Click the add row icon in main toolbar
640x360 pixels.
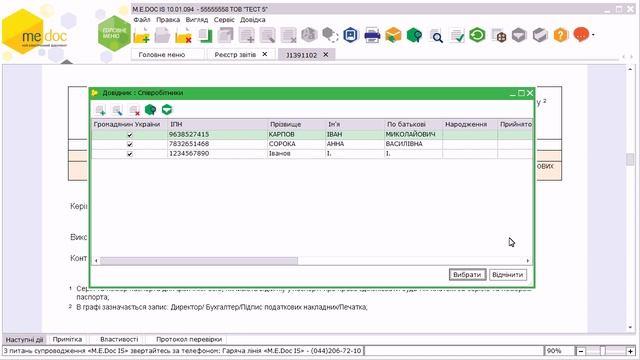(247, 36)
